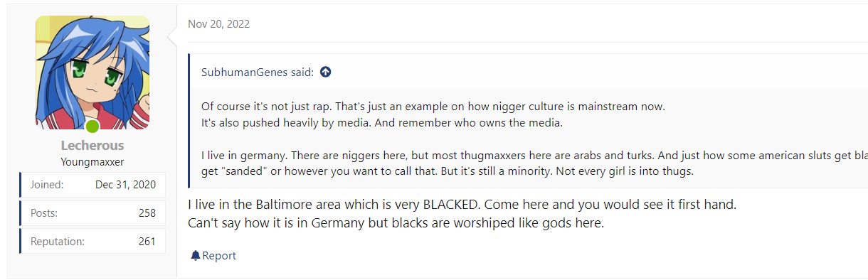Click the reply text mentioning the Baltimore area
This screenshot has height=280, width=868.
tap(462, 205)
